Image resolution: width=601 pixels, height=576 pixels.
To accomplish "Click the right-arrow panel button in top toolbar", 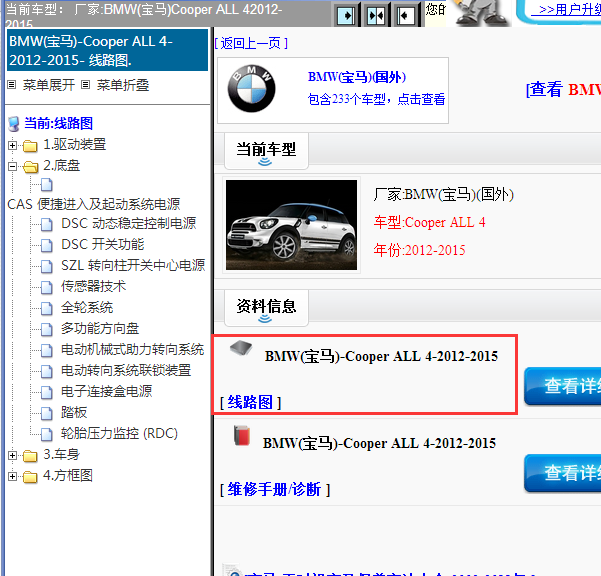I will (x=346, y=16).
